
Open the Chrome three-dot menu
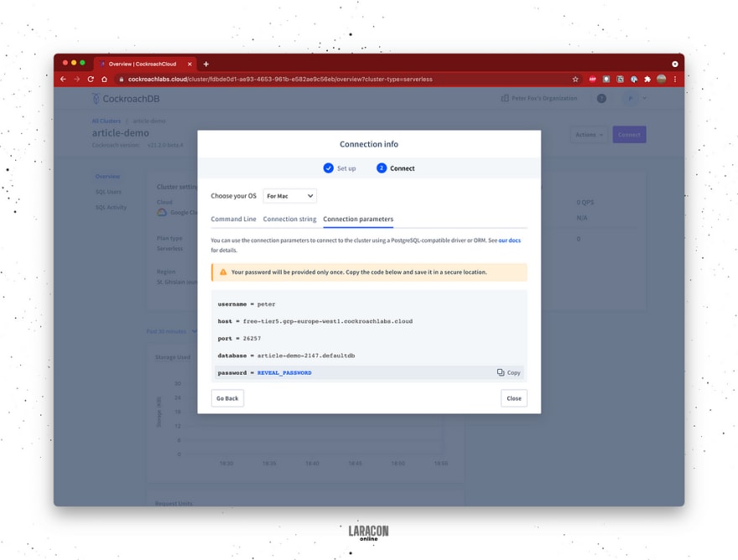point(675,79)
